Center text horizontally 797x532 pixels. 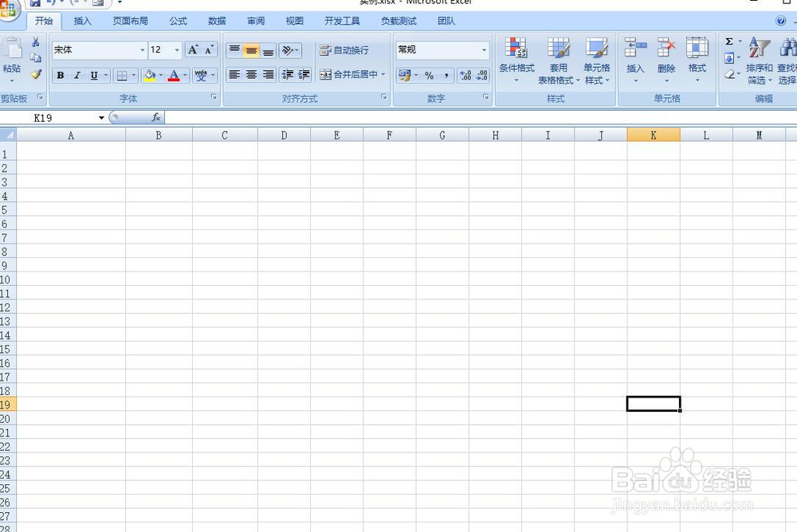point(251,75)
